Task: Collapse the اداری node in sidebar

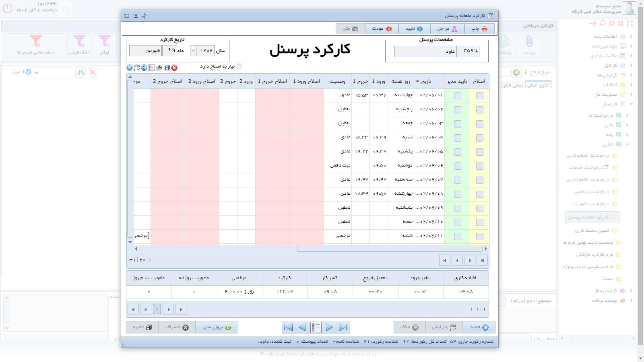Action: pyautogui.click(x=627, y=144)
